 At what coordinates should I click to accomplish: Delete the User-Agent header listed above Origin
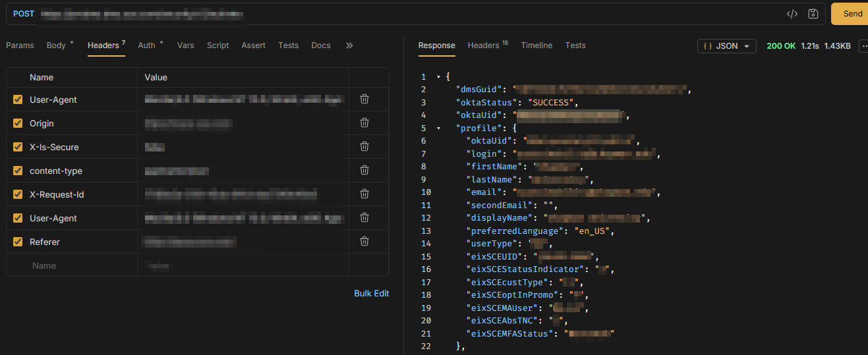click(x=364, y=99)
